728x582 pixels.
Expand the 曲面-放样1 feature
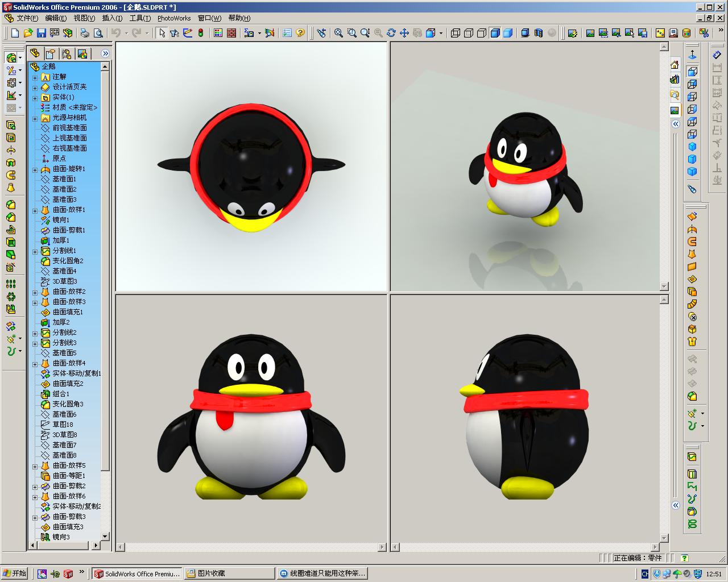[x=35, y=210]
